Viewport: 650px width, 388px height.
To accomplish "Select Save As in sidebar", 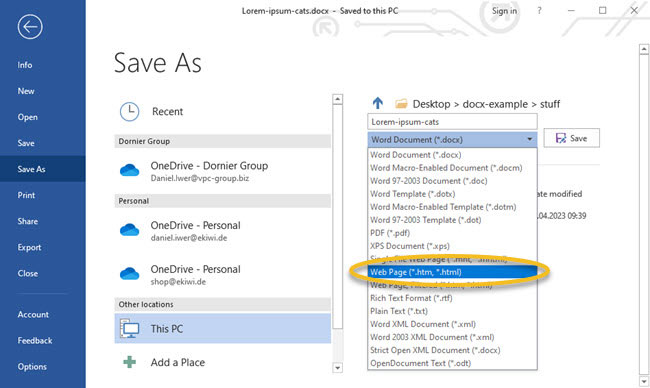I will tap(43, 169).
